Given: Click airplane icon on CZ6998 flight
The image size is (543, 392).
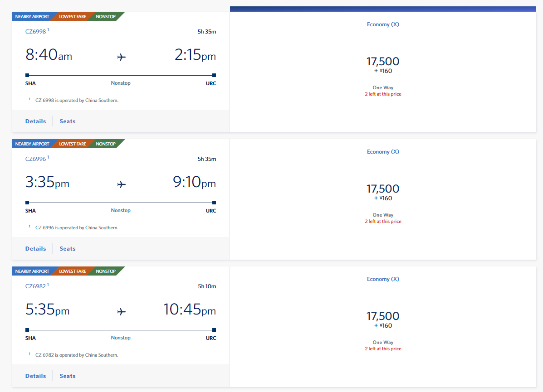Looking at the screenshot, I should 121,57.
